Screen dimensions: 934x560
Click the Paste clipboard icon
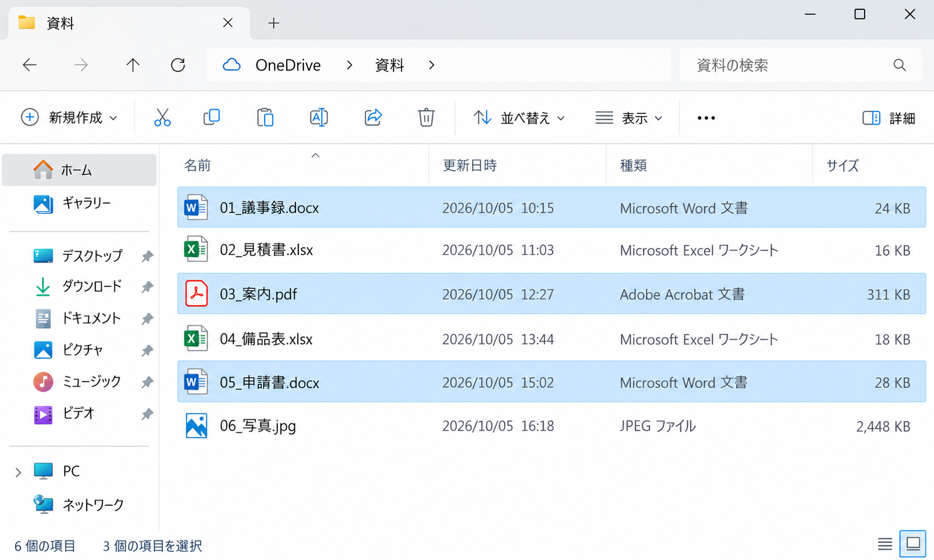[x=265, y=118]
